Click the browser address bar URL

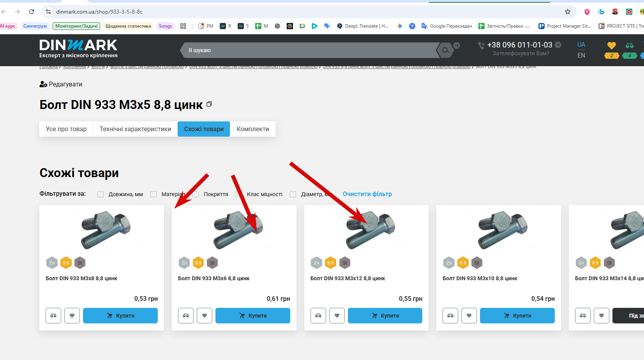pyautogui.click(x=99, y=12)
